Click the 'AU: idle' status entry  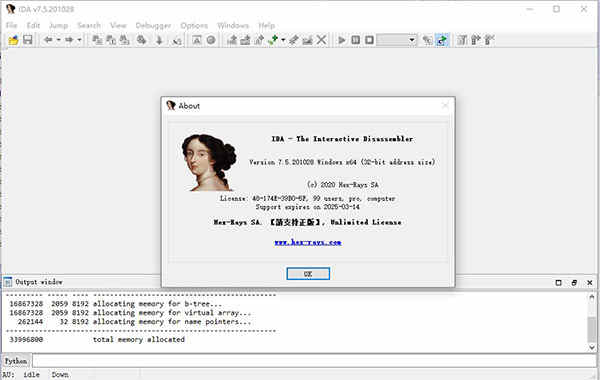coord(21,374)
